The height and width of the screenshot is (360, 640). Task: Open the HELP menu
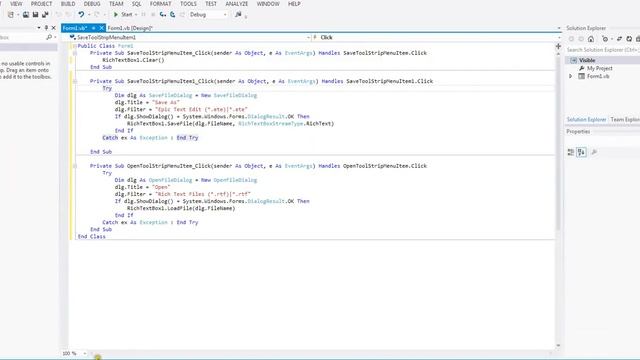[x=294, y=4]
